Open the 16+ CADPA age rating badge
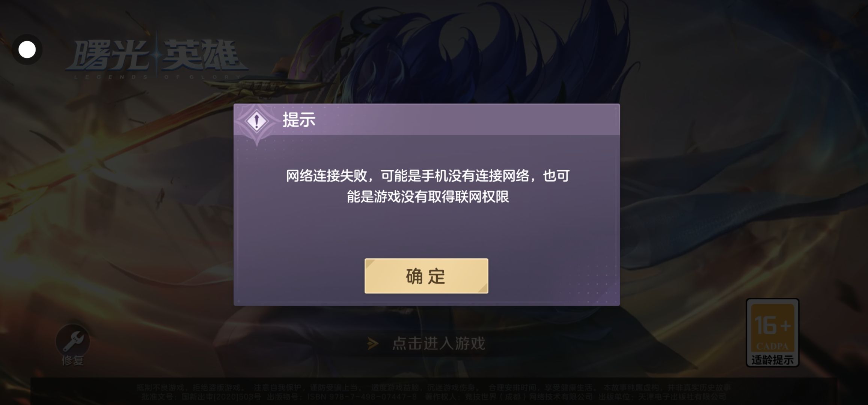This screenshot has height=405, width=868. [772, 333]
